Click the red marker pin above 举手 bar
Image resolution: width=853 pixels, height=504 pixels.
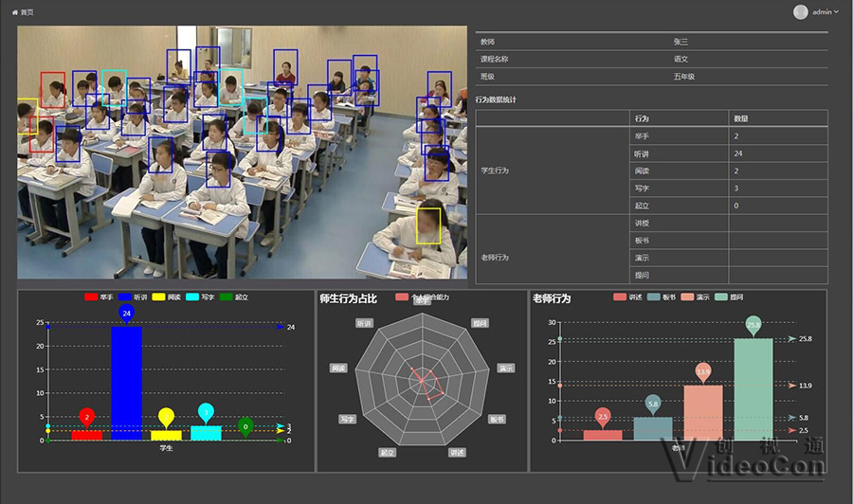tap(87, 417)
